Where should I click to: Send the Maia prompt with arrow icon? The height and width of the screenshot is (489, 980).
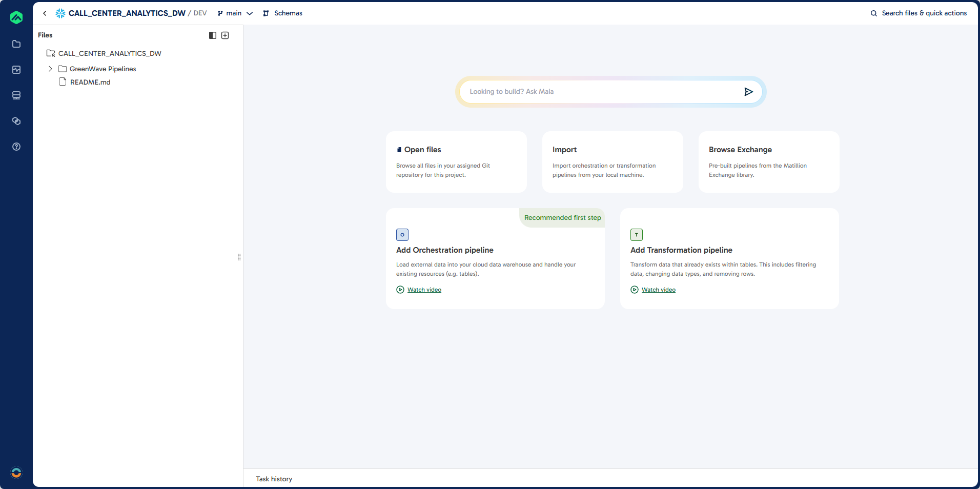[748, 92]
